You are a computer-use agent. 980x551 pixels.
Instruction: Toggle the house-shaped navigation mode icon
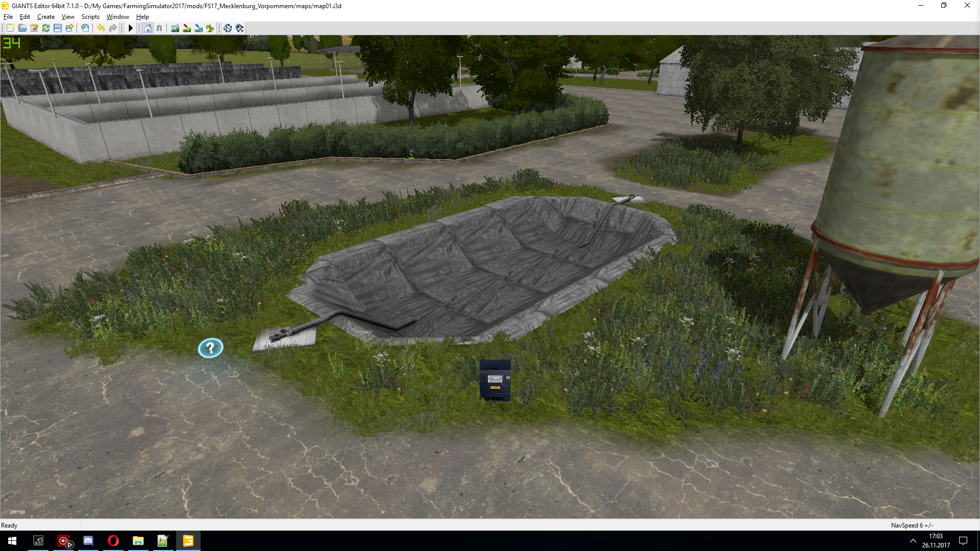point(148,28)
